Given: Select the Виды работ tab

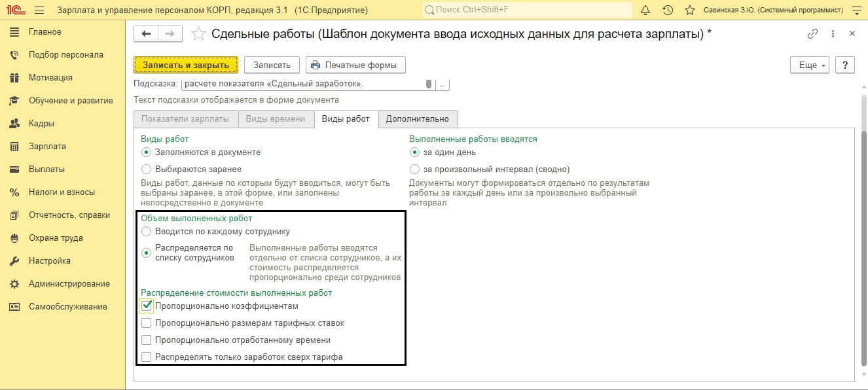Looking at the screenshot, I should [x=346, y=118].
